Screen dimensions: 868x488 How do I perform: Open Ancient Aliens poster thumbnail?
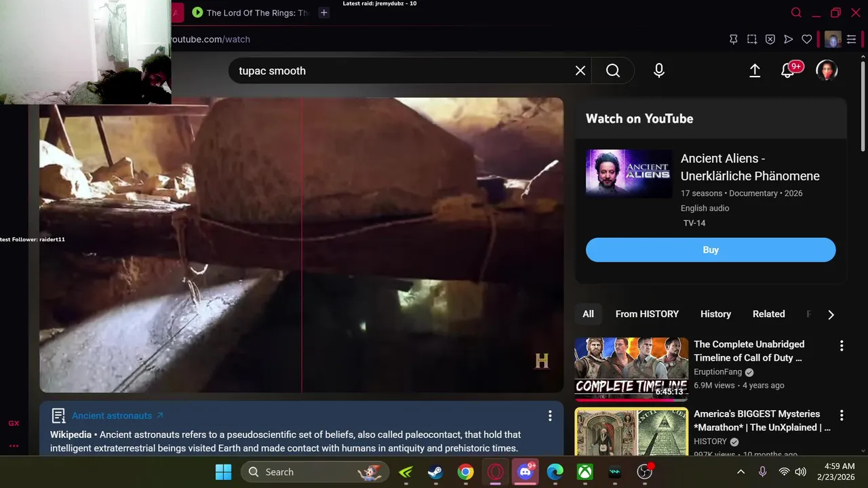pos(629,174)
